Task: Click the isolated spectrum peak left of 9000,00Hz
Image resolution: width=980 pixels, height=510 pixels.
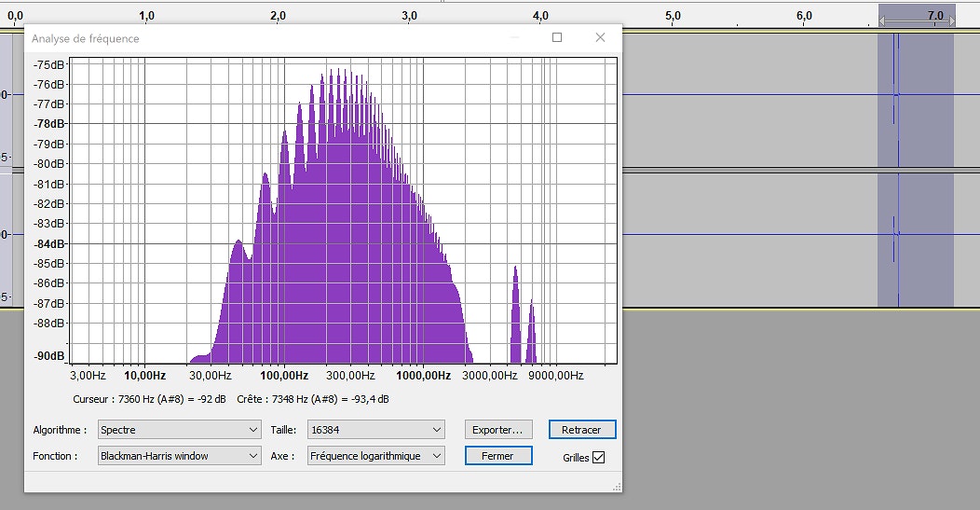Action: 515,317
